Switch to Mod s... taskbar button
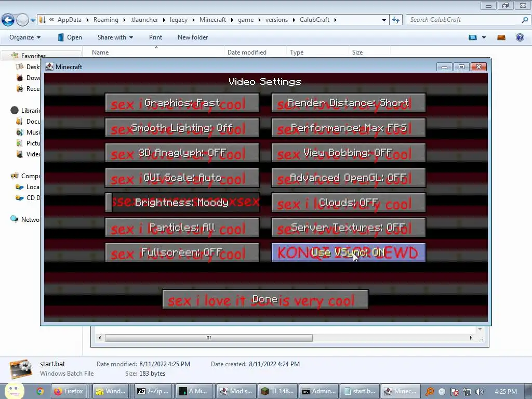Viewport: 532px width, 399px height. (x=236, y=391)
